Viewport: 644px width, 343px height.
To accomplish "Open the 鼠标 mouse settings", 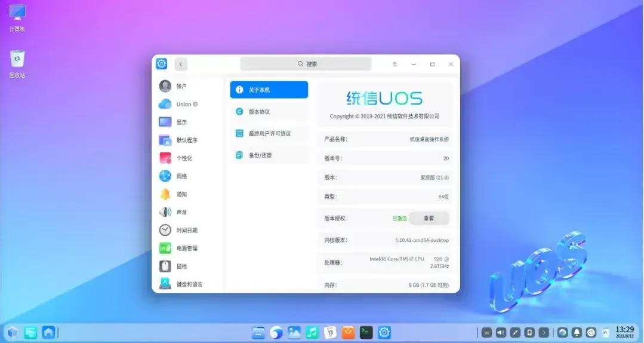I will (x=173, y=266).
